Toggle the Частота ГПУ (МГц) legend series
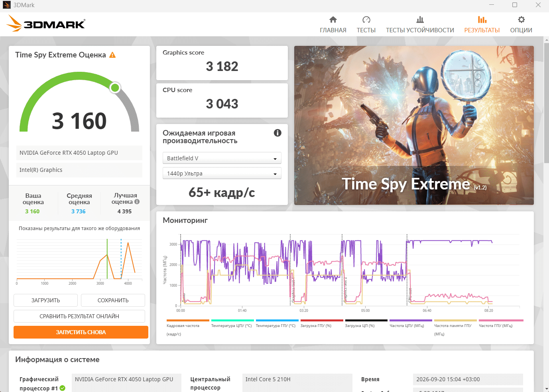 (500, 324)
